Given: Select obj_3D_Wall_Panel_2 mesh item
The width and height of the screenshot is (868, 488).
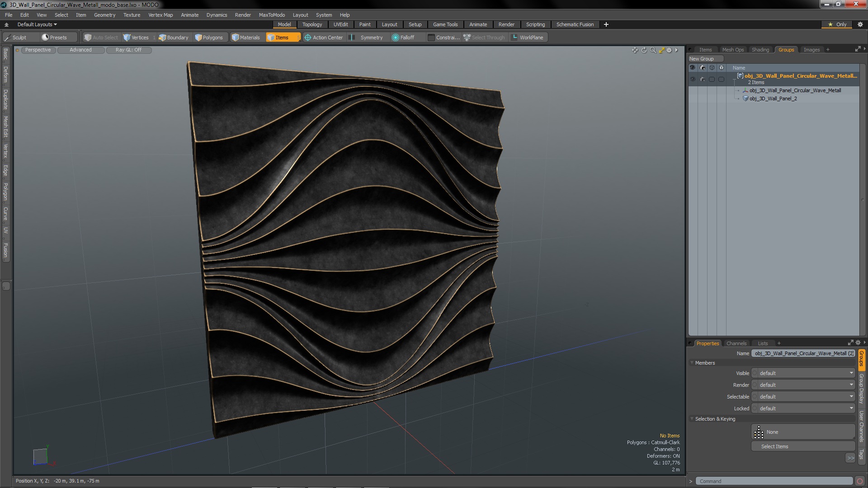Looking at the screenshot, I should [773, 99].
